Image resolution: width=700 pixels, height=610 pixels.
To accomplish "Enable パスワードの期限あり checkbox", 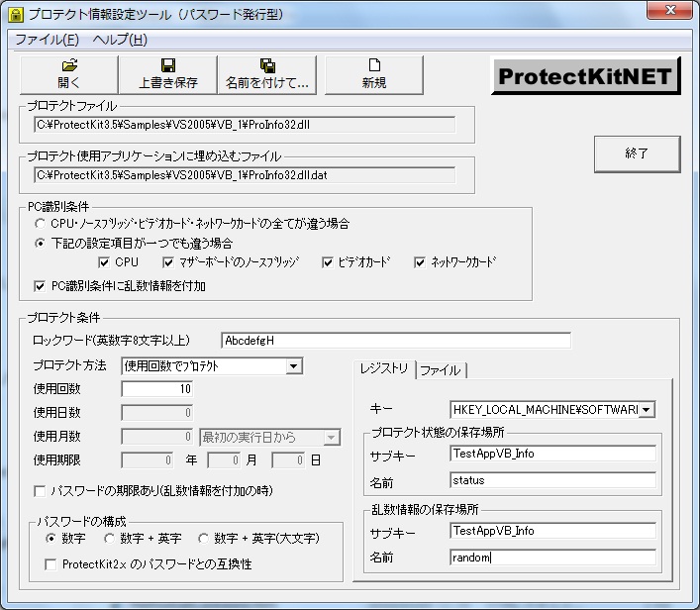I will pyautogui.click(x=40, y=491).
